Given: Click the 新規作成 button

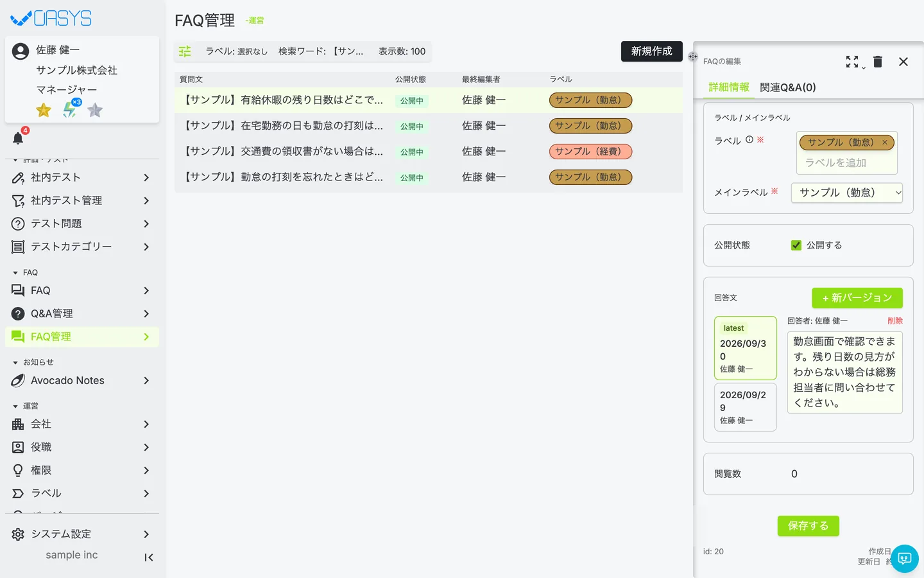Looking at the screenshot, I should pos(652,51).
